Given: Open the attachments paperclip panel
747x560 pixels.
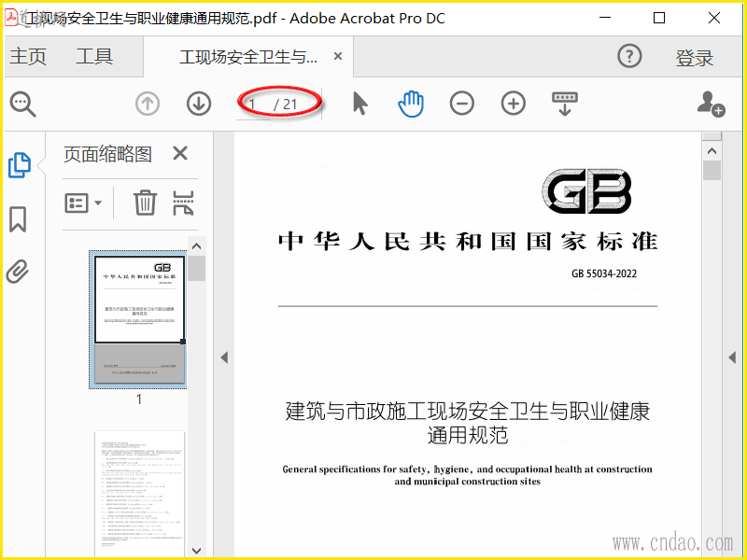Looking at the screenshot, I should (x=18, y=272).
